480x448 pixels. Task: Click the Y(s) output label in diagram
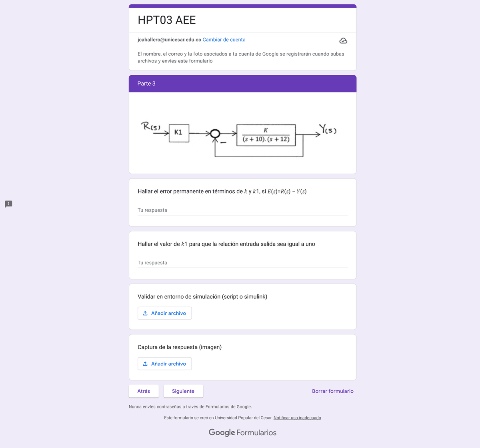click(328, 129)
